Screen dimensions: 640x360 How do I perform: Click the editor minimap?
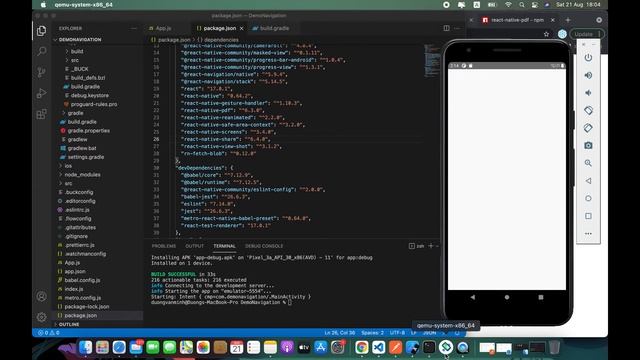[x=431, y=60]
